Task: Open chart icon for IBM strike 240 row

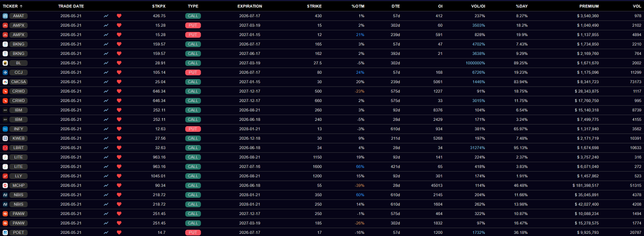Action: click(x=106, y=119)
